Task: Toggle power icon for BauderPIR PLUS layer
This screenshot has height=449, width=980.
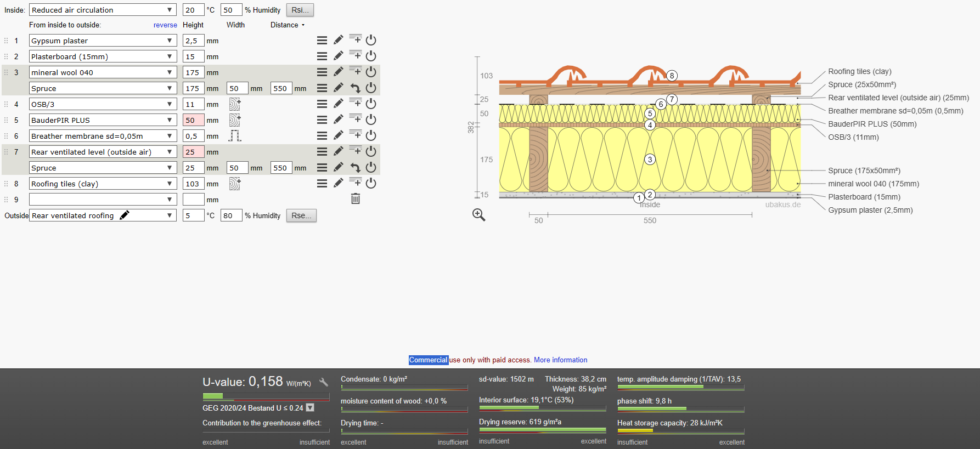Action: tap(371, 120)
